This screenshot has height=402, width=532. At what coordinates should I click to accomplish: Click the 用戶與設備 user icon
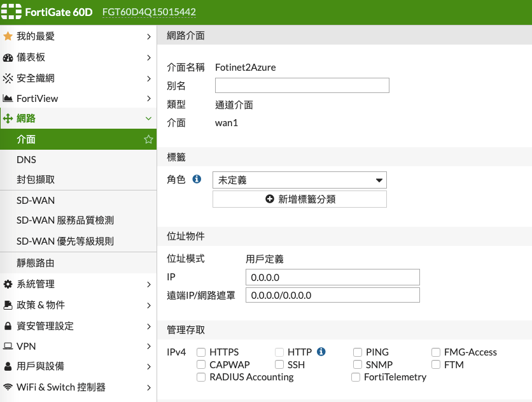click(8, 366)
